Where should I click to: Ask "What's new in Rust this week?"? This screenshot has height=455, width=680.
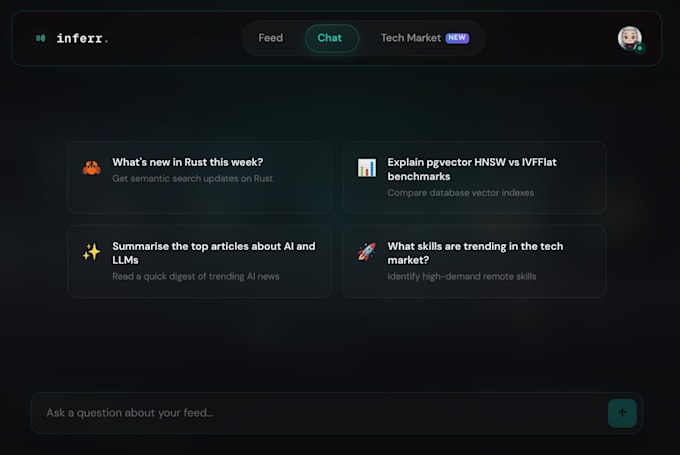click(199, 177)
